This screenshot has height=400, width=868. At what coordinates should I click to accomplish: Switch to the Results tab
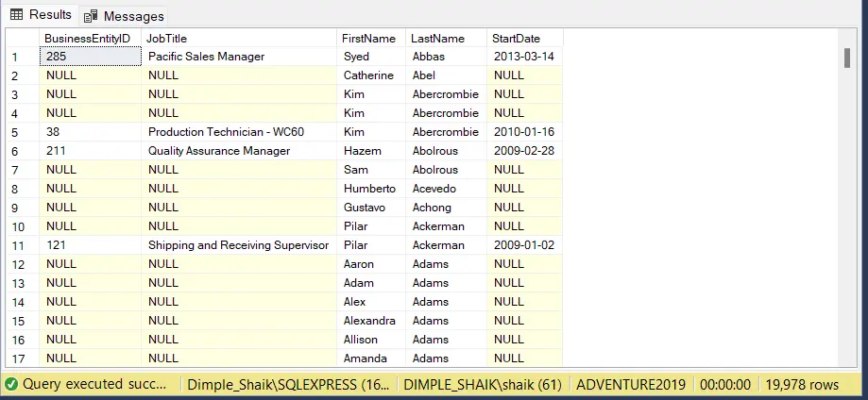coord(49,15)
